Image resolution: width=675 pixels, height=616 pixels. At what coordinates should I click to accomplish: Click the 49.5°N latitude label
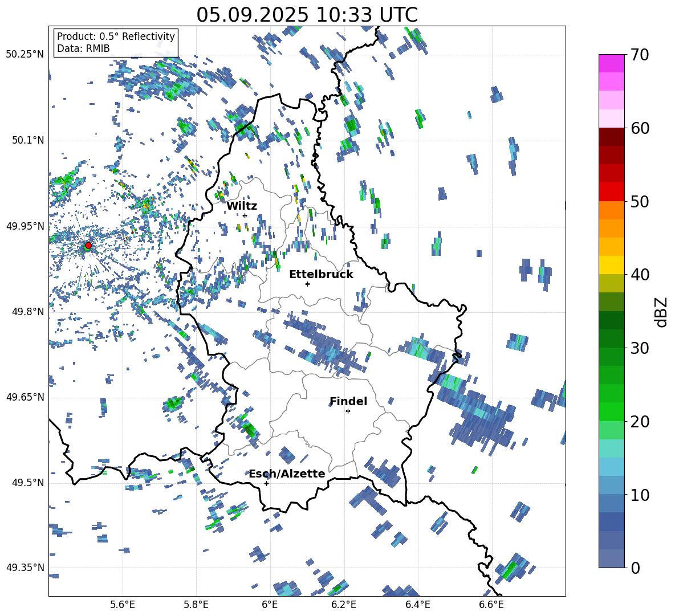[27, 483]
